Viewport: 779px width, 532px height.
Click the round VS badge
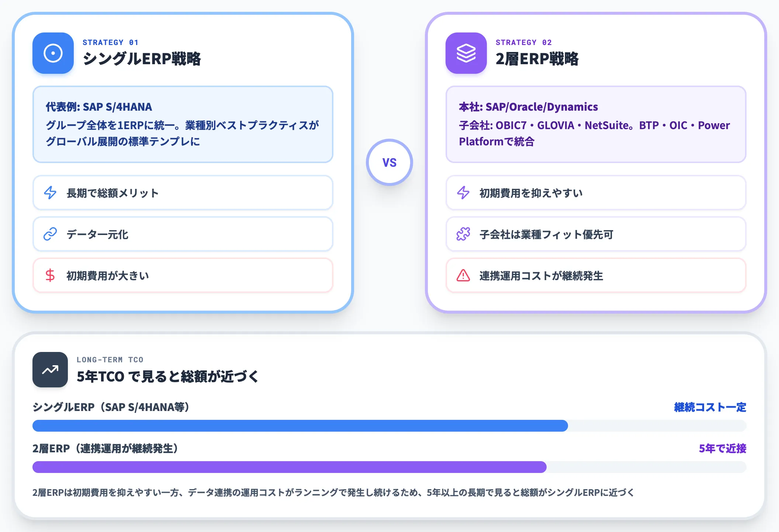pos(389,162)
